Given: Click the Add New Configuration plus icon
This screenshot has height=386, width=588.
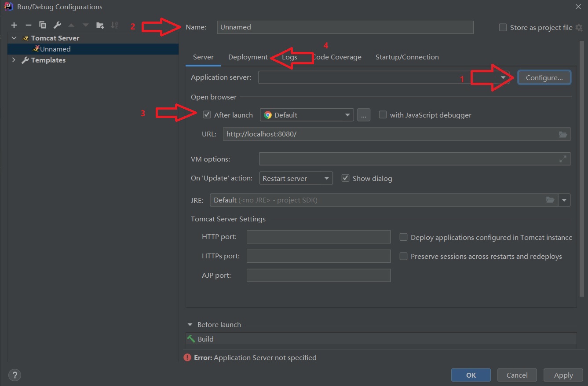Looking at the screenshot, I should click(x=14, y=25).
